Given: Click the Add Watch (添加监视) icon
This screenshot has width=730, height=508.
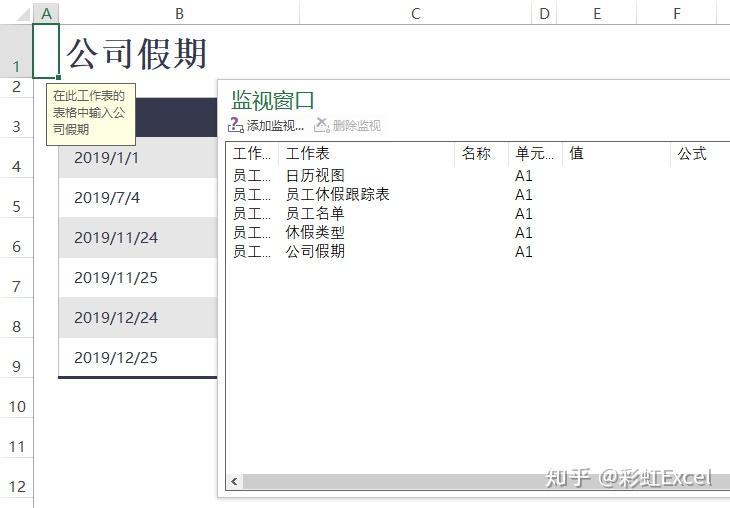Looking at the screenshot, I should coord(236,125).
